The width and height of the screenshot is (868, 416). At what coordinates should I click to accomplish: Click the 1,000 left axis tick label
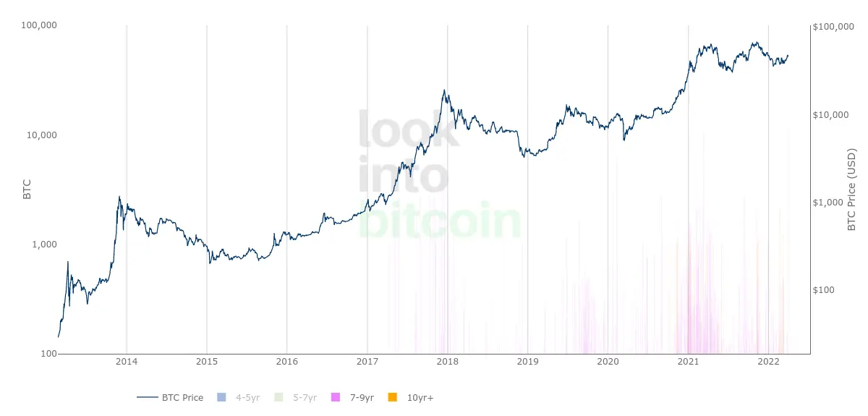[x=45, y=245]
